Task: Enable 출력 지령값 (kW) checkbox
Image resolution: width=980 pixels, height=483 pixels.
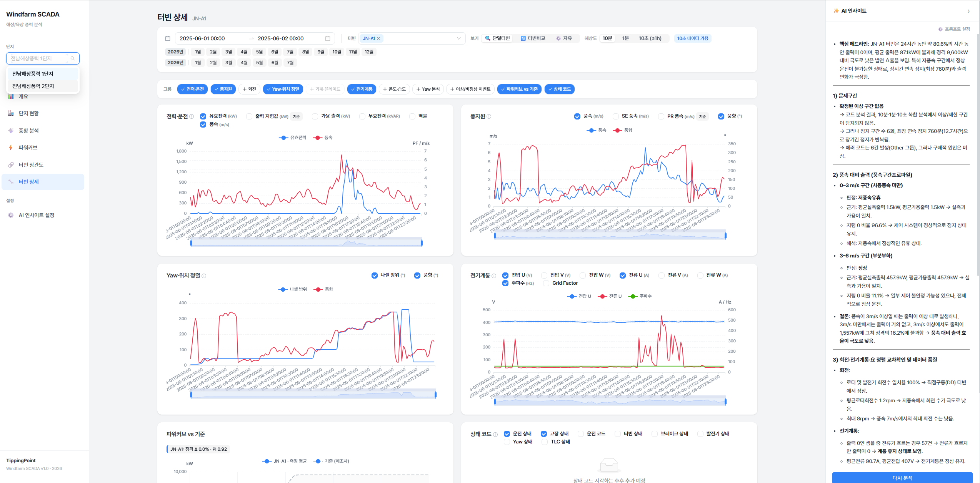Action: (249, 116)
